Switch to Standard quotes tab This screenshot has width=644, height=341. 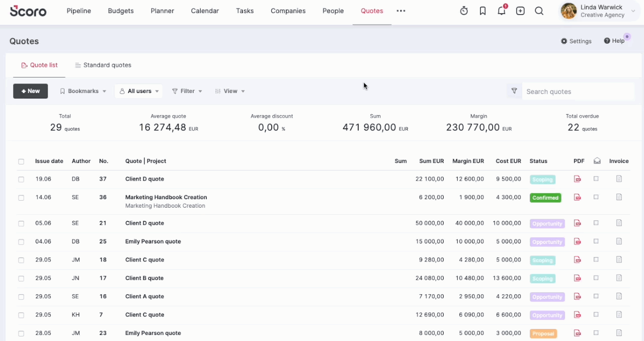tap(103, 65)
